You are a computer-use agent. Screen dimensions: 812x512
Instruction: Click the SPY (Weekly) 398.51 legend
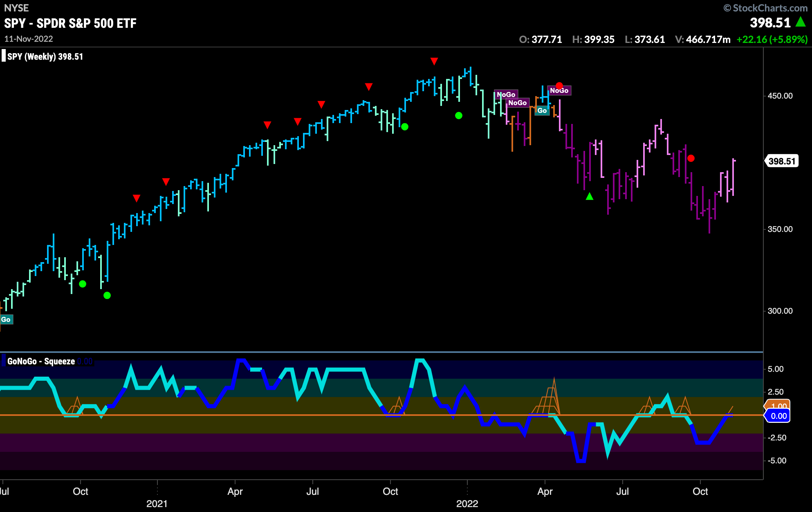(45, 56)
